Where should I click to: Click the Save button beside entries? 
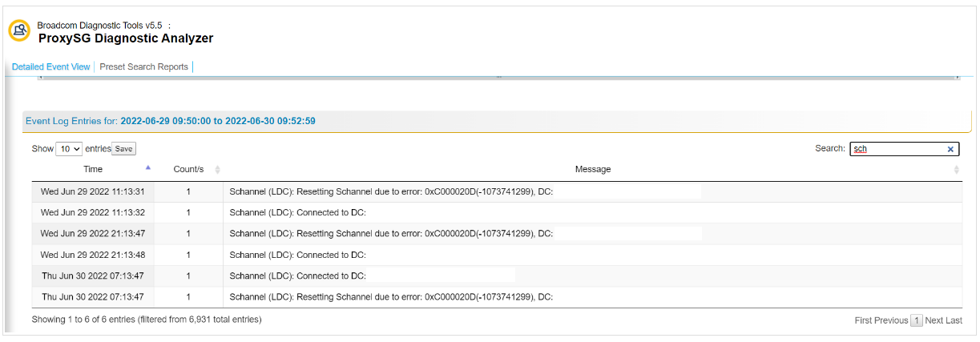(123, 149)
